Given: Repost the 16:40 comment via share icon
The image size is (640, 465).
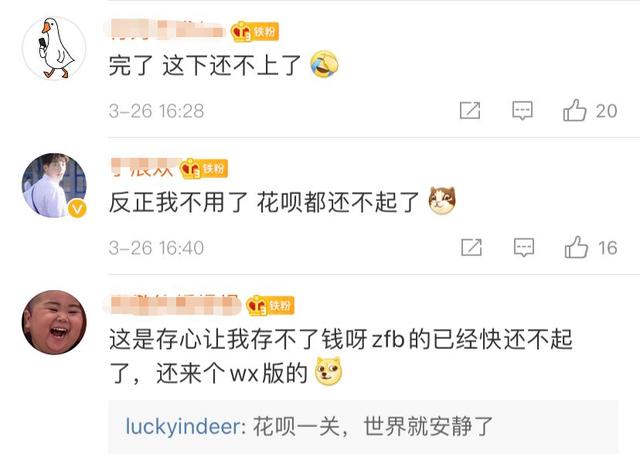Looking at the screenshot, I should [x=471, y=247].
